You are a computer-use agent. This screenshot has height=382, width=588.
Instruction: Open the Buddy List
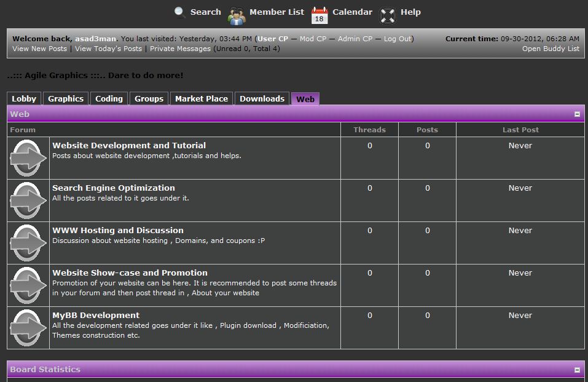click(551, 49)
